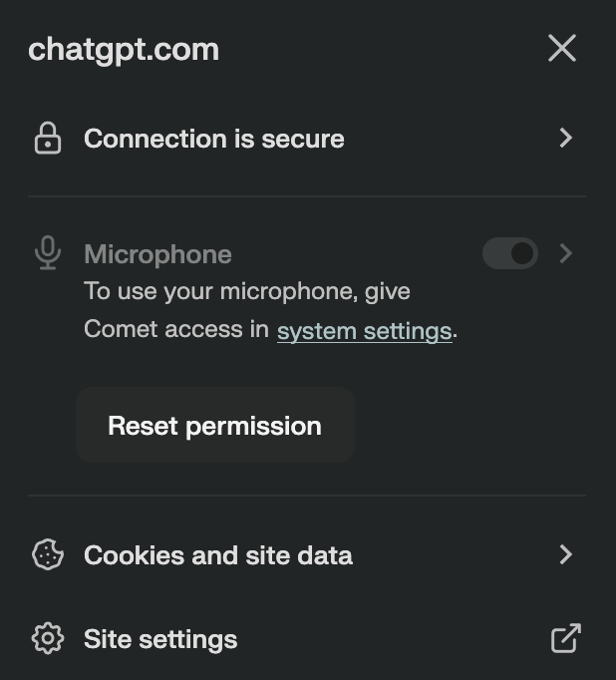This screenshot has height=680, width=616.
Task: Open the Cookies and site data entry
Action: point(218,554)
